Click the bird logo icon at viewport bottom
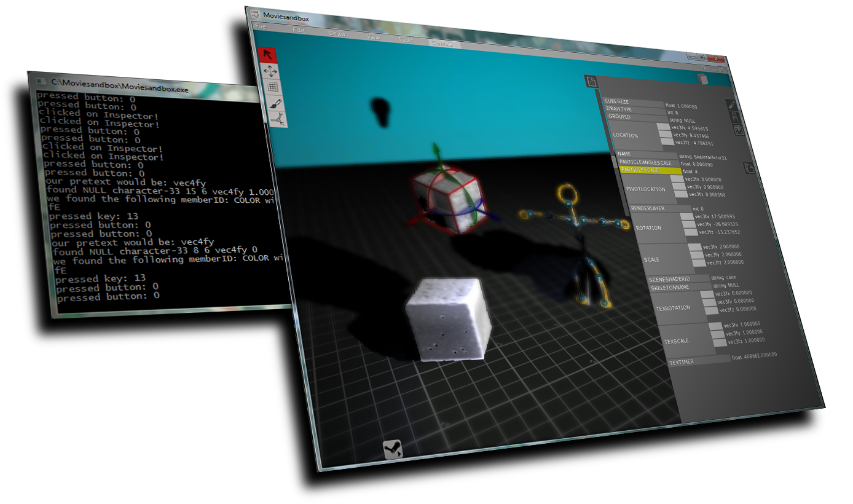This screenshot has height=504, width=853. coord(393,451)
